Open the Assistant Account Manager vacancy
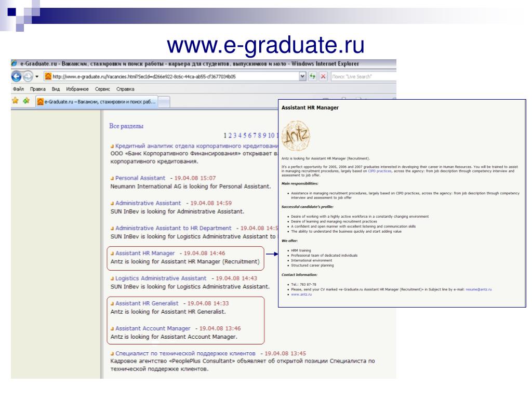 153,328
